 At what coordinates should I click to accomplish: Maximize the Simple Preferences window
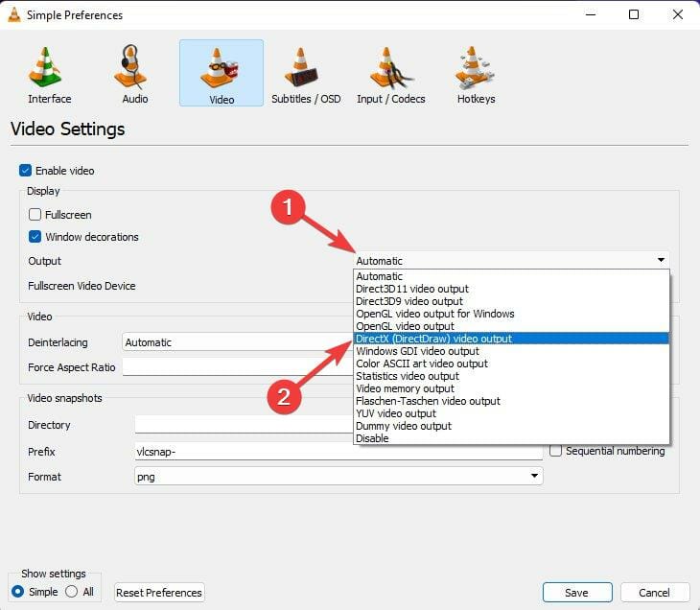[634, 14]
